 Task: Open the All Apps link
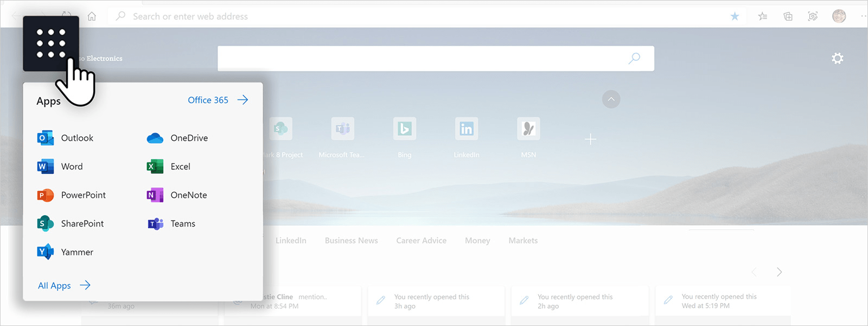click(64, 285)
